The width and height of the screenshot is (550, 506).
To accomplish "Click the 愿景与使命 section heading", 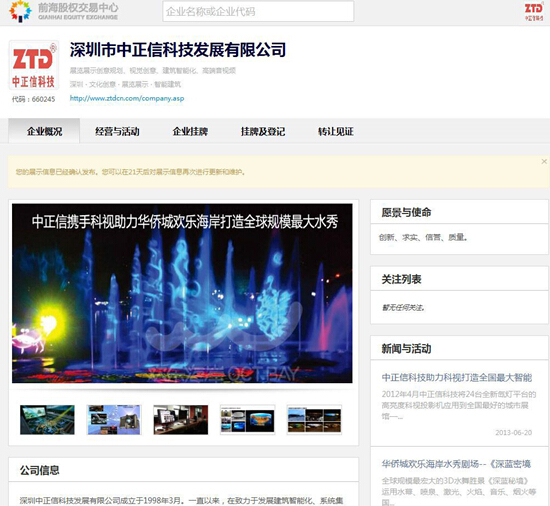I will click(407, 212).
